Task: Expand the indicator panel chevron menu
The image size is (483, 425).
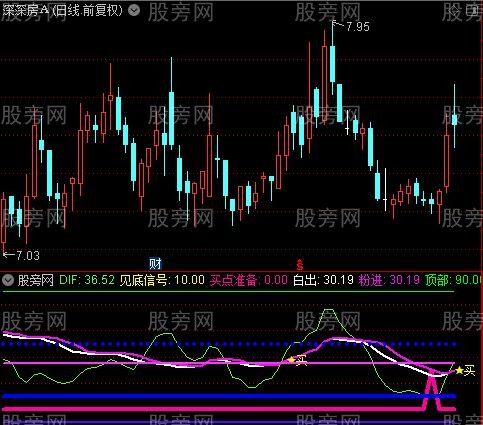Action: click(x=8, y=280)
